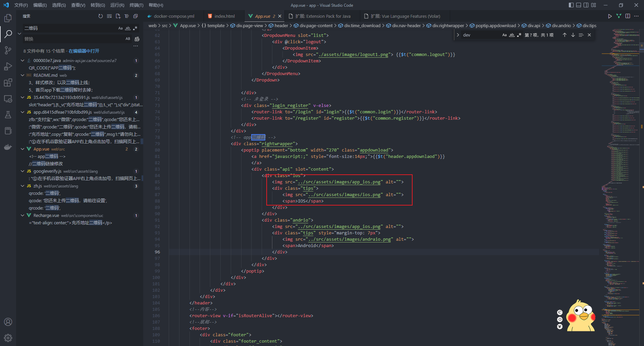The height and width of the screenshot is (346, 644).
Task: Clear search results in search panel
Action: pos(109,16)
